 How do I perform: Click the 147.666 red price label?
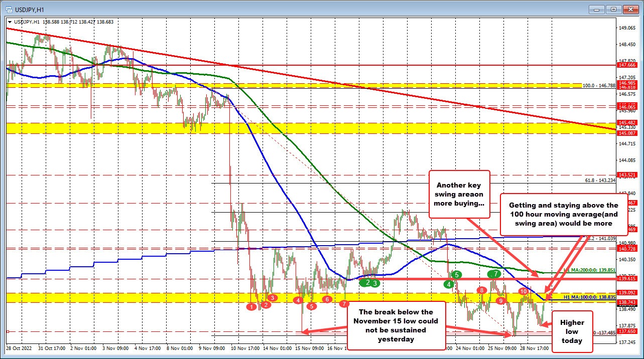[x=628, y=65]
